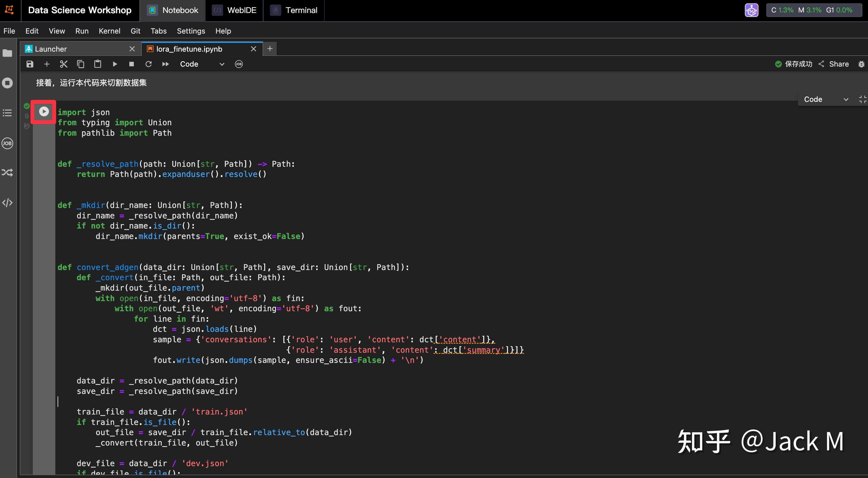Open the file browser folder icon in the sidebar
This screenshot has height=478, width=868.
7,53
